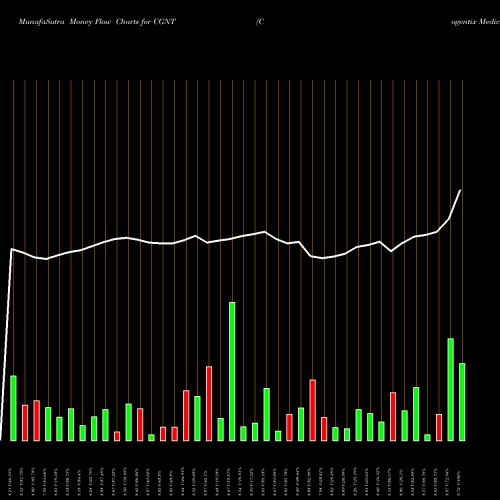This screenshot has width=500, height=500.
Task: Select the tallest green money flow bar
Action: pos(232,371)
